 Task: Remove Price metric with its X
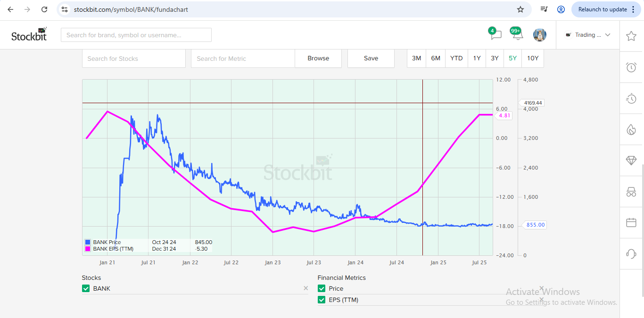pyautogui.click(x=542, y=288)
